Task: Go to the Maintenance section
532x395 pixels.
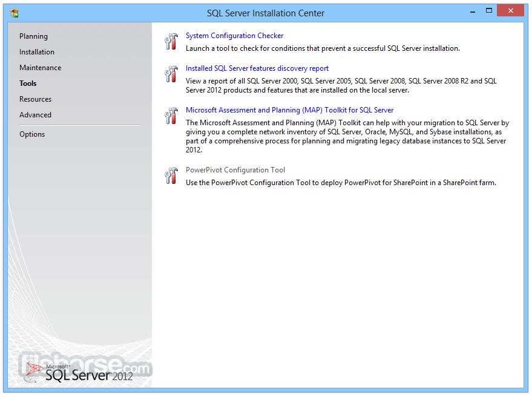Action: click(x=41, y=68)
